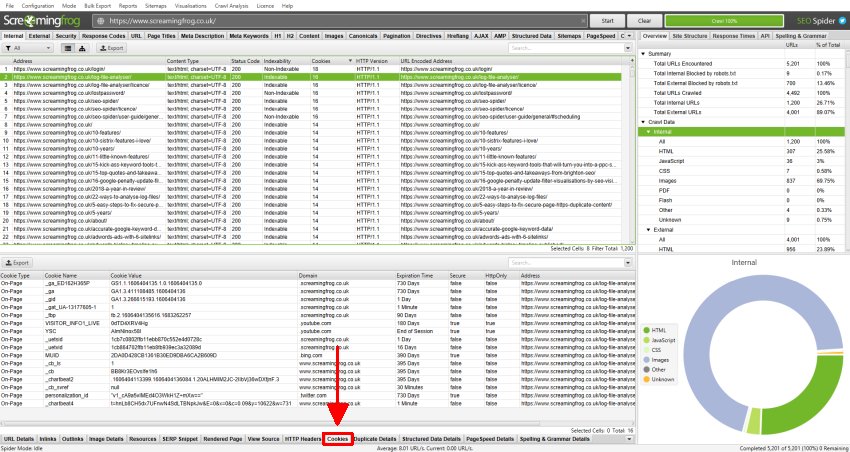Open the Twitter bird icon link
Screen dimensions: 850x452
coord(842,21)
